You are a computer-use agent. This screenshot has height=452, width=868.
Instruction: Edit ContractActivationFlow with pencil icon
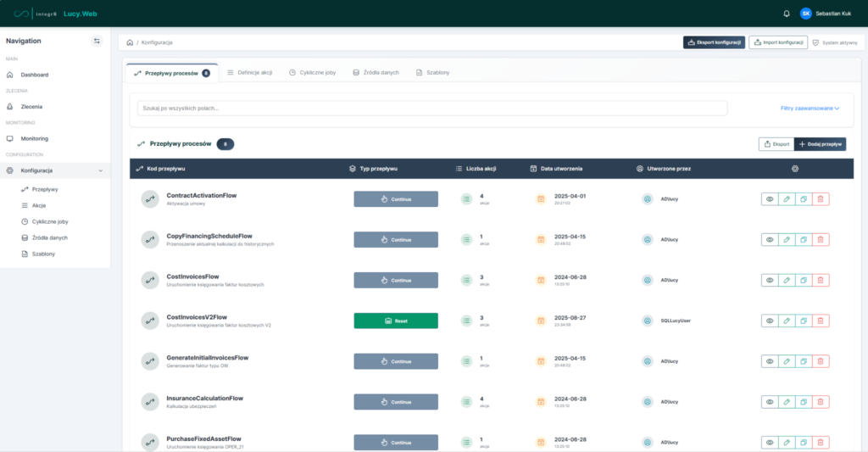pyautogui.click(x=787, y=198)
